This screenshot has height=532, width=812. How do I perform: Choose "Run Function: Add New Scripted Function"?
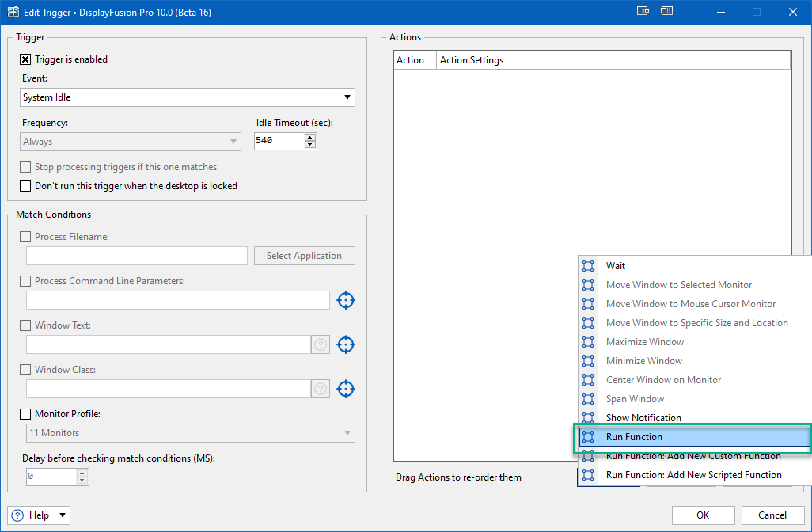[694, 475]
